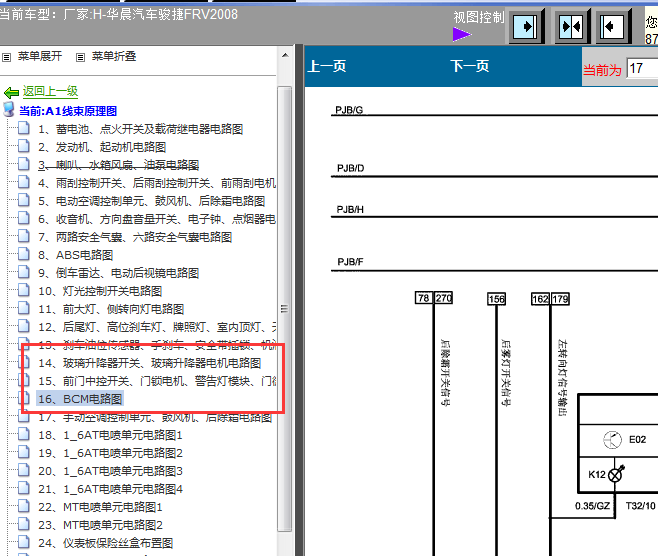Viewport: 658px width, 556px height.
Task: Open 7、两路安全气囊、六路安全气囊电路图
Action: [135, 237]
